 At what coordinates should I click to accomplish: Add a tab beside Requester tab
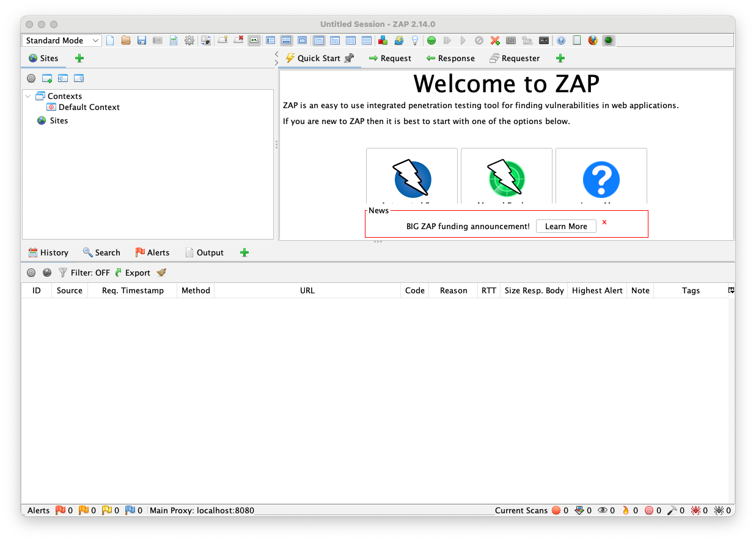[x=560, y=58]
